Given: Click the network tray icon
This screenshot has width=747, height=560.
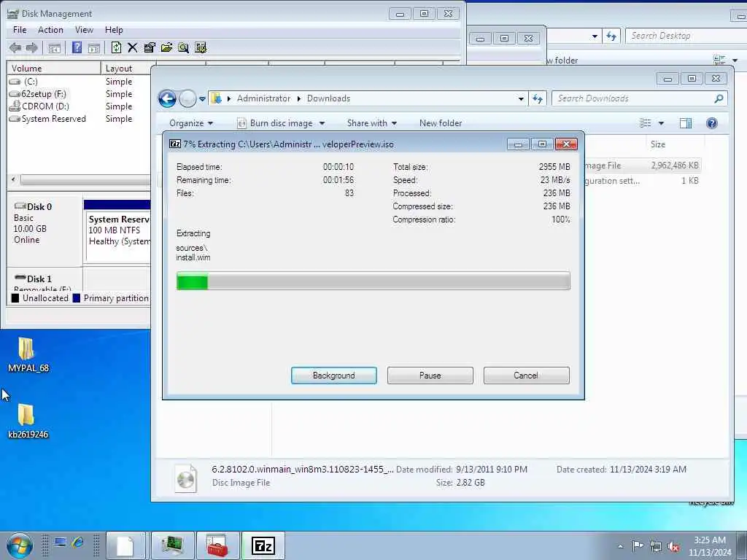Looking at the screenshot, I should 656,546.
